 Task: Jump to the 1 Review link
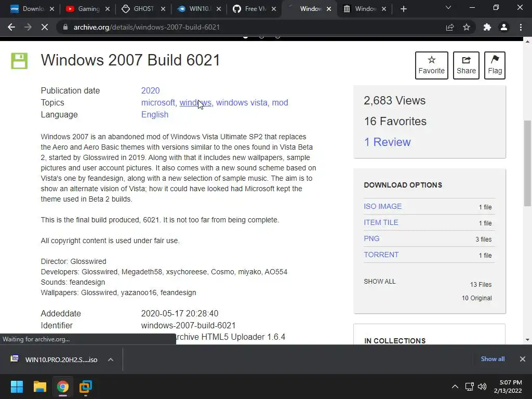[x=387, y=142]
